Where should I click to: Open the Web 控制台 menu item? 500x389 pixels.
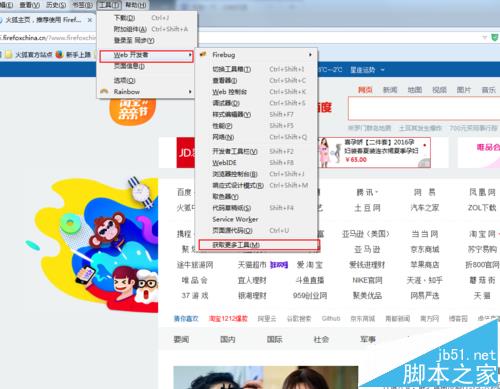coord(256,92)
